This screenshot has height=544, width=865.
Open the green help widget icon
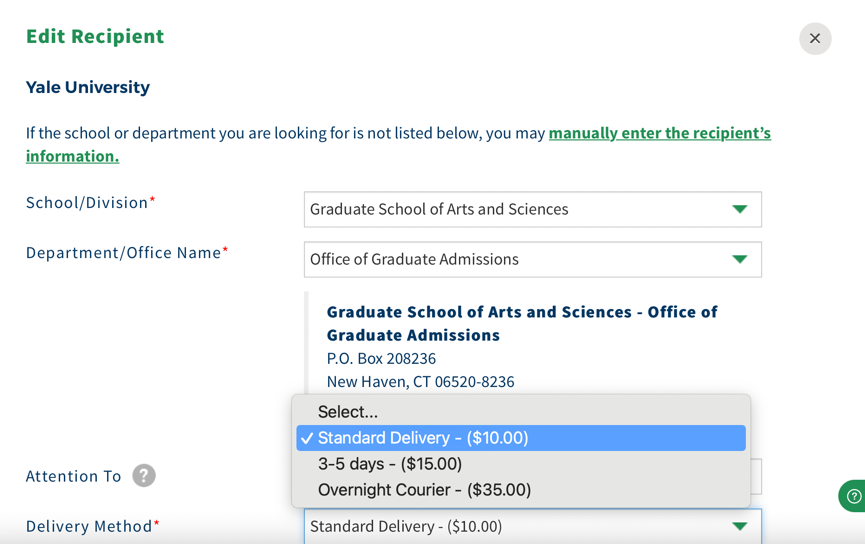pyautogui.click(x=853, y=496)
